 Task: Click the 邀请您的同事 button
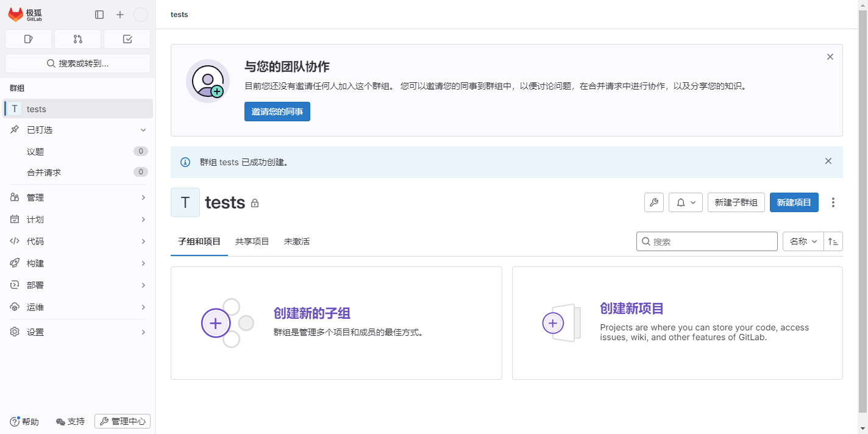point(277,112)
